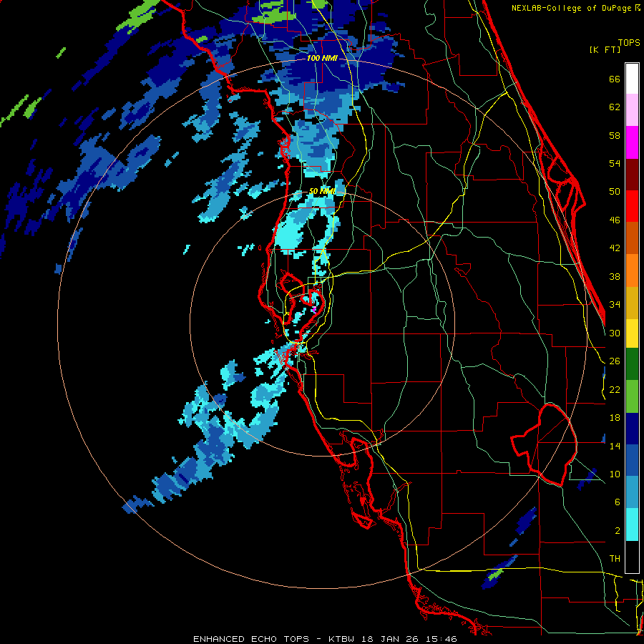Viewport: 644px width, 644px height.
Task: Choose the dark green legend swatch
Action: (x=632, y=364)
